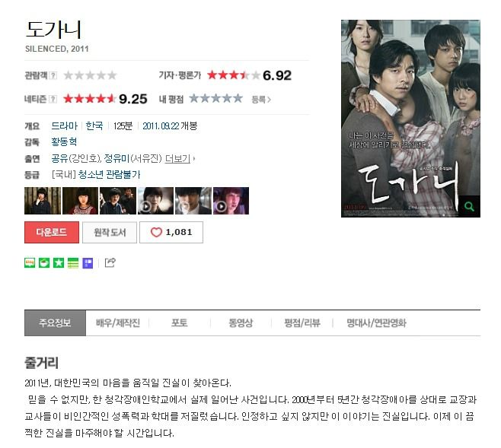Share to Naver Blog via green blog icon
Screen dimensions: 501x448
click(x=30, y=263)
